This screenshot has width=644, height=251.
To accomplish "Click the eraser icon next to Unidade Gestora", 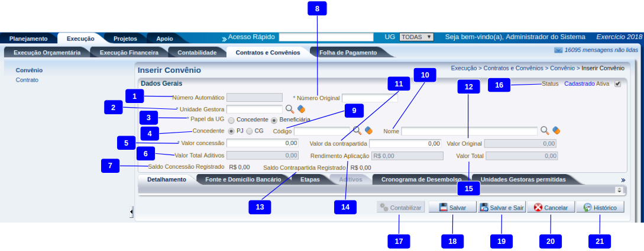I will pyautogui.click(x=301, y=109).
